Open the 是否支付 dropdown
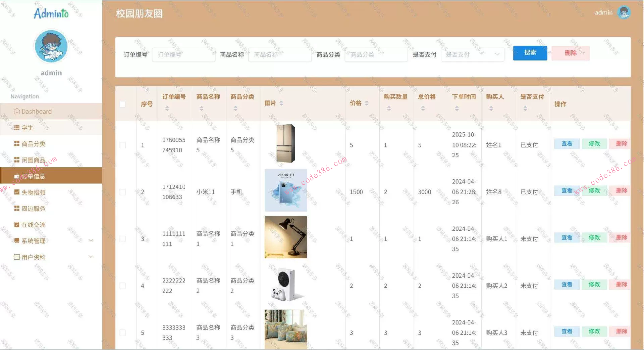This screenshot has height=350, width=644. pyautogui.click(x=472, y=54)
